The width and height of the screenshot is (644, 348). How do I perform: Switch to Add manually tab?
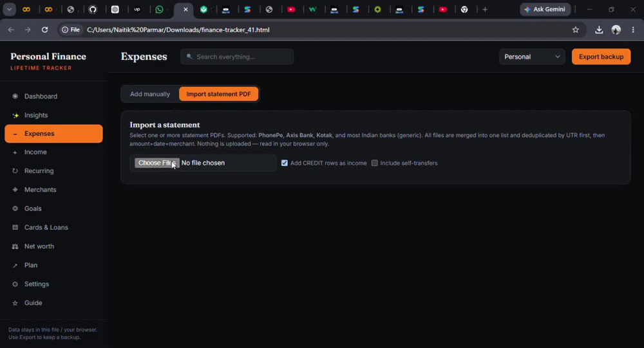point(150,94)
